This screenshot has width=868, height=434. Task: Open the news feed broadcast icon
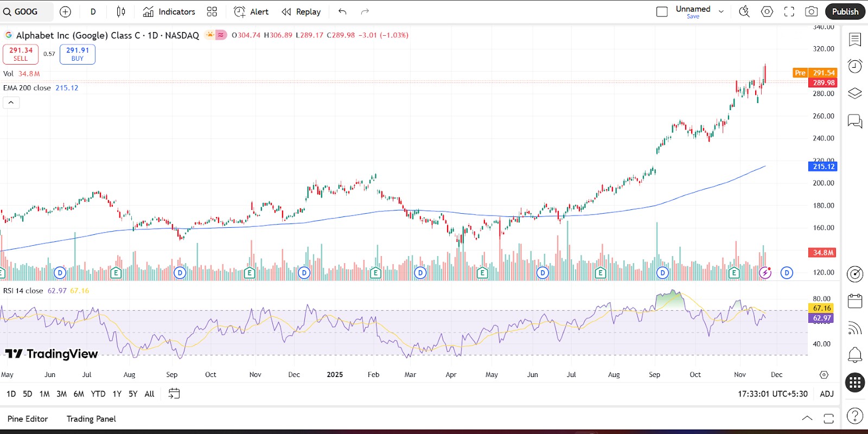855,328
